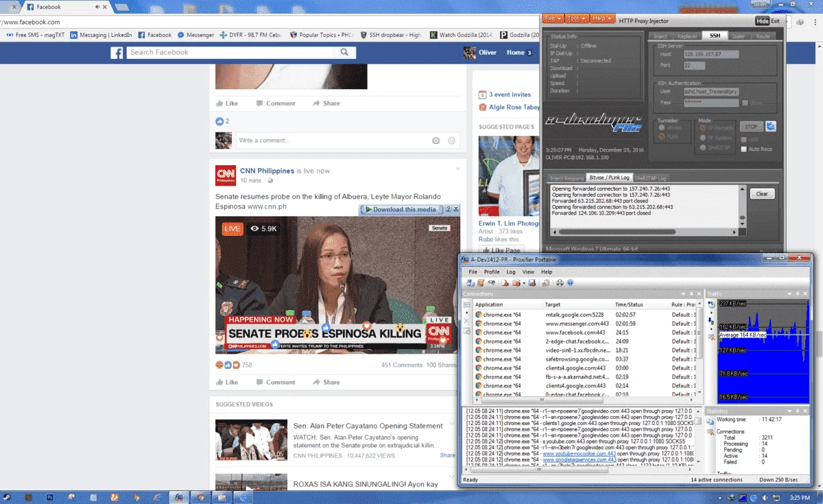The width and height of the screenshot is (823, 504).
Task: Click Share on the CNN Philippines post
Action: [x=326, y=382]
